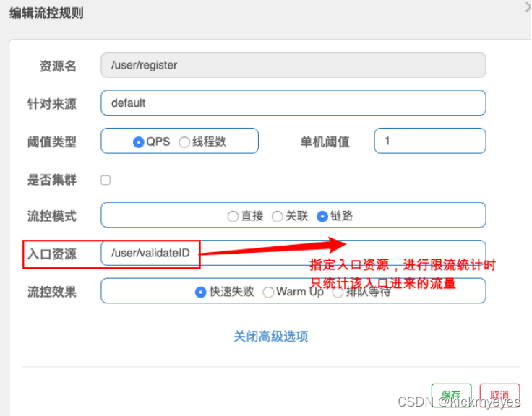532x416 pixels.
Task: Click the red 取消 button
Action: click(499, 395)
